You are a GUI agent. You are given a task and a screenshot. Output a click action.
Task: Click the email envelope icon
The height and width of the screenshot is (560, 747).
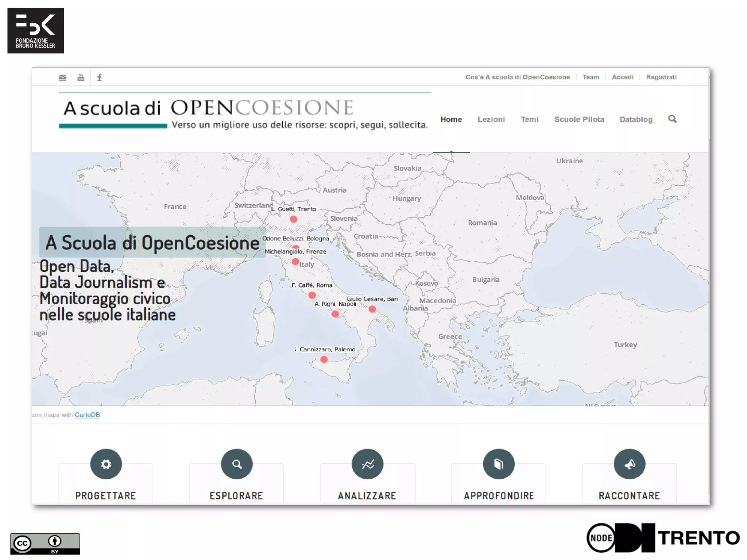[x=63, y=78]
